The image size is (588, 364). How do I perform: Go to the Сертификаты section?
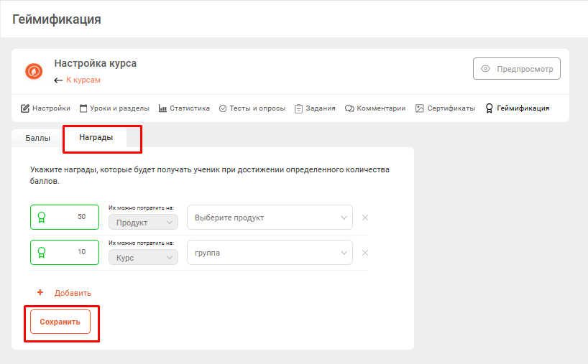445,108
